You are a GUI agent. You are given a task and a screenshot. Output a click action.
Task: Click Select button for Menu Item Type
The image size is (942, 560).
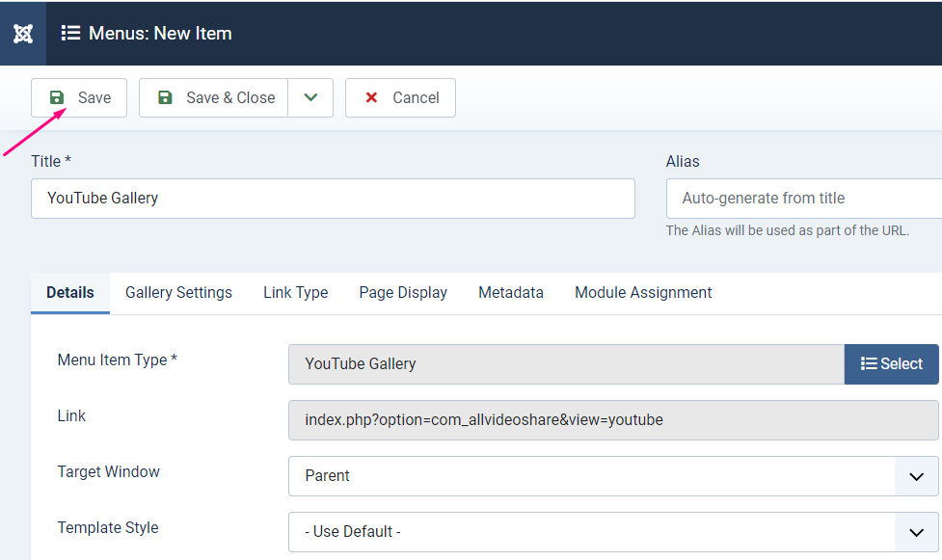[x=892, y=364]
